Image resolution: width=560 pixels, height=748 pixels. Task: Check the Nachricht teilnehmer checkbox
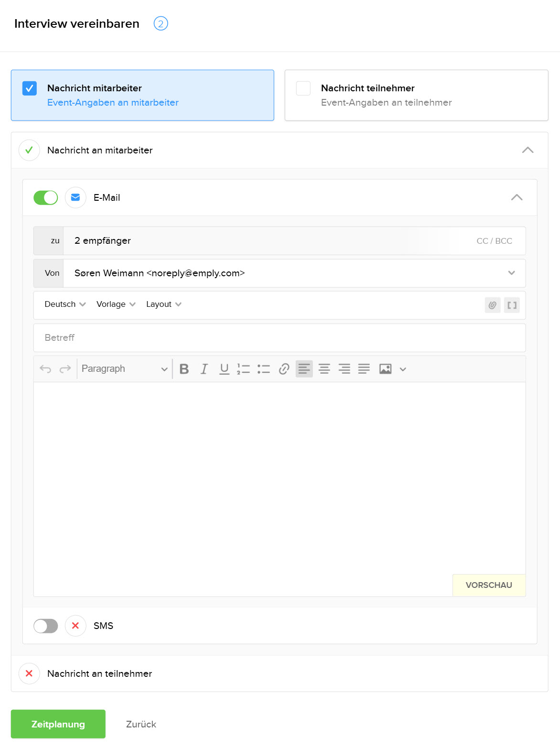pyautogui.click(x=303, y=88)
